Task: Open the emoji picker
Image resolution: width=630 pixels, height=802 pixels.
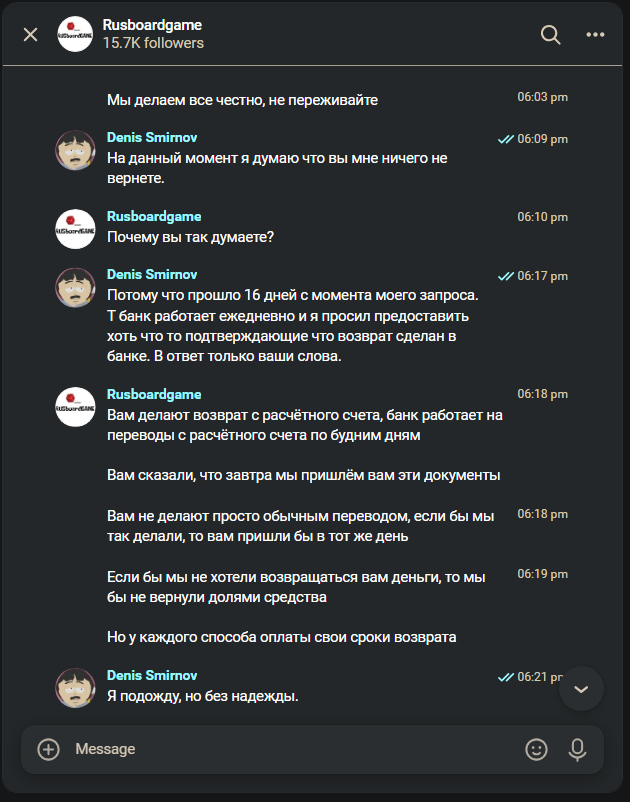Action: click(x=537, y=749)
